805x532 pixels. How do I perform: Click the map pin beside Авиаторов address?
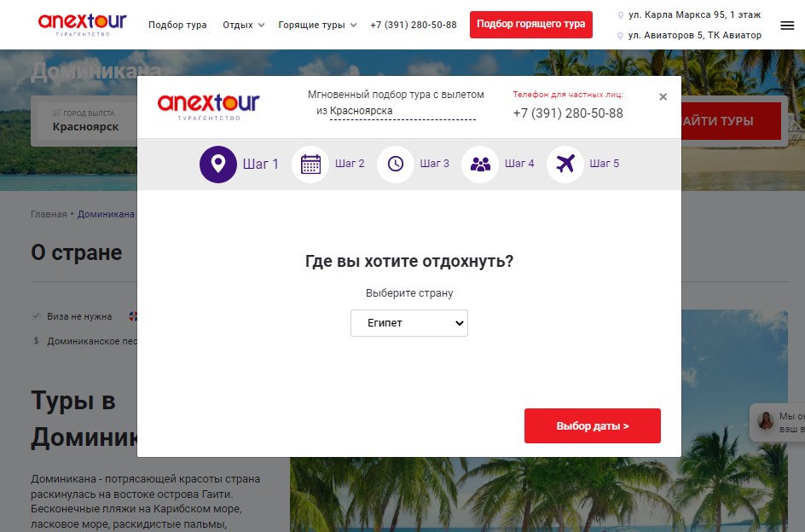[620, 36]
